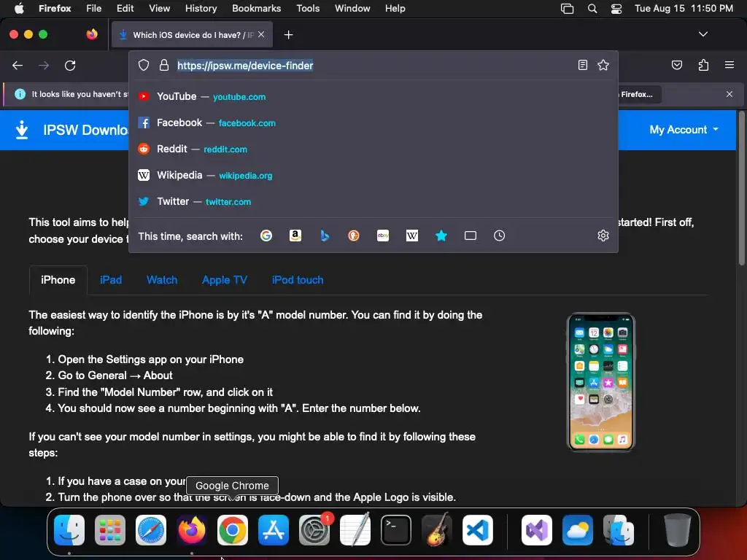Screen dimensions: 747x560
Task: Search this time with Wikipedia icon
Action: coord(412,236)
